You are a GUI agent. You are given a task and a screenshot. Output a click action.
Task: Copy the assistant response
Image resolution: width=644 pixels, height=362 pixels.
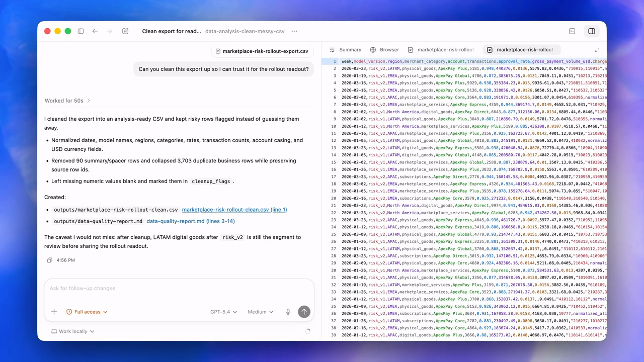(49, 260)
